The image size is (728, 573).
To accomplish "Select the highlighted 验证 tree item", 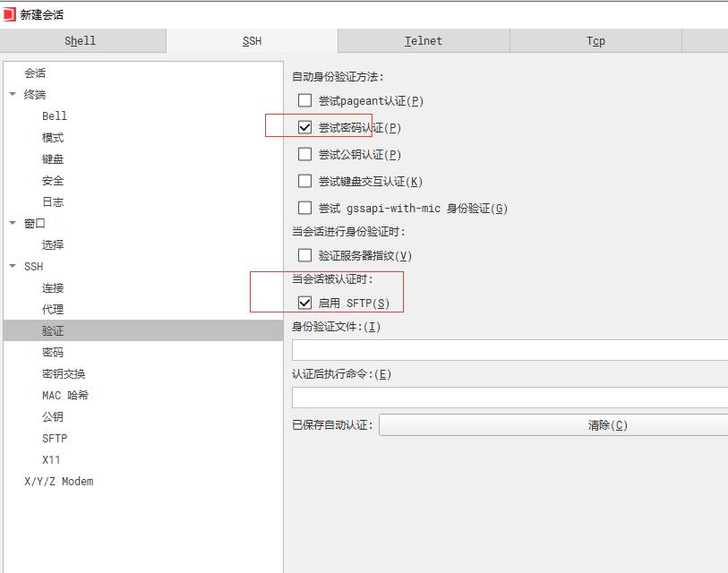I will (143, 330).
